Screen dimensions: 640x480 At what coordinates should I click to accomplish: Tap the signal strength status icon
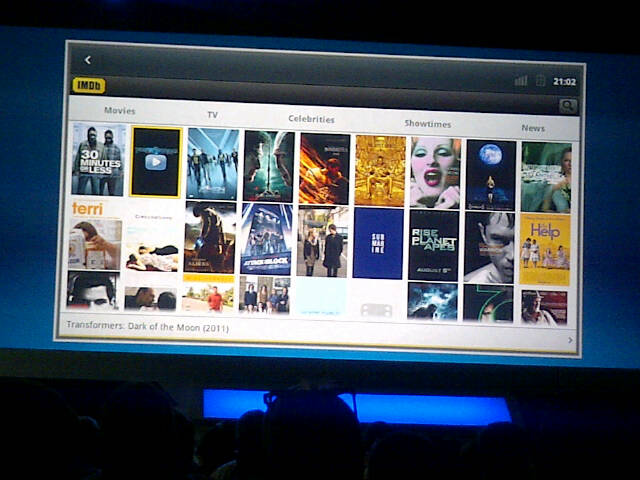(x=520, y=81)
